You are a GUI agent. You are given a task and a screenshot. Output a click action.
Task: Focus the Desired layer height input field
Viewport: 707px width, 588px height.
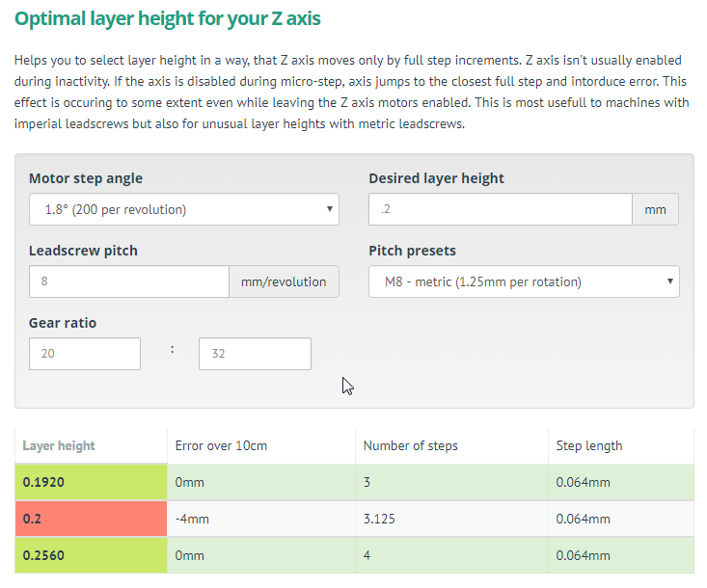(x=501, y=209)
